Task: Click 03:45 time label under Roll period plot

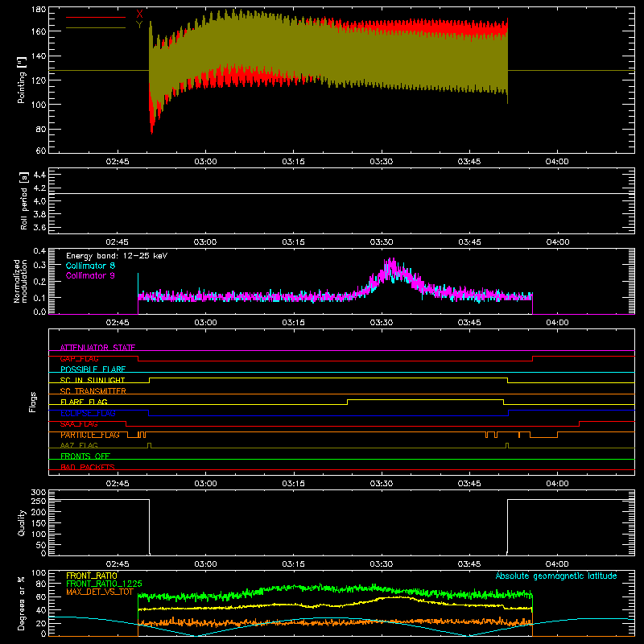Action: tap(469, 242)
